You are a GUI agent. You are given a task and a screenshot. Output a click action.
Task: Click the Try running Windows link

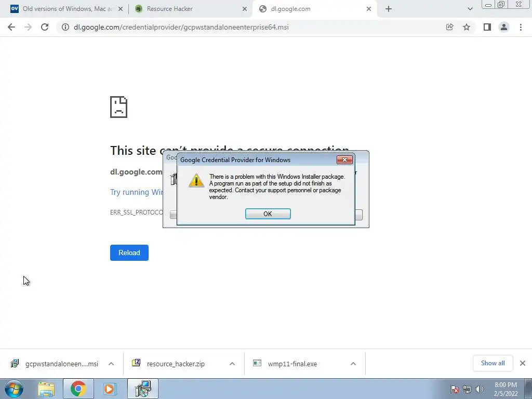(x=137, y=192)
